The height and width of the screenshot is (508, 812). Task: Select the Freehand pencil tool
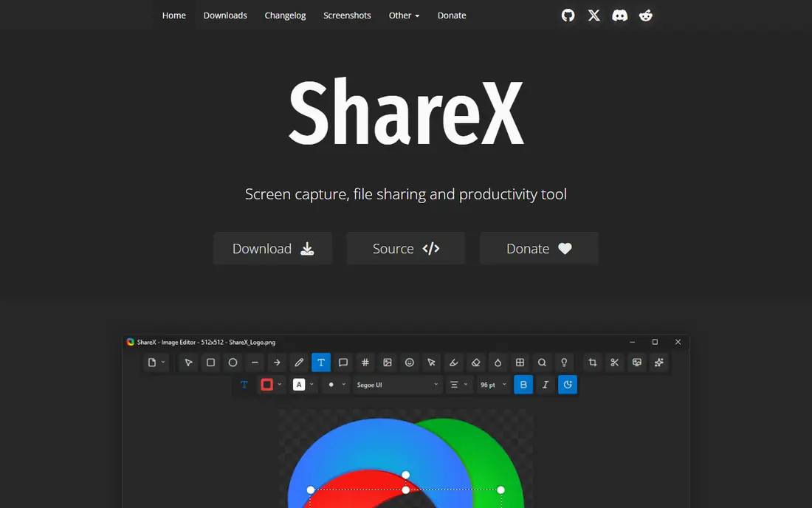299,363
